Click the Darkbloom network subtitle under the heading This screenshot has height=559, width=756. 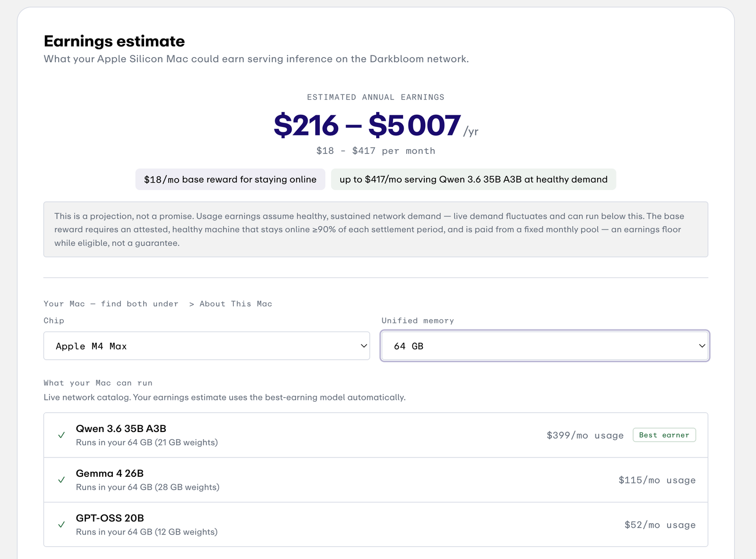256,59
